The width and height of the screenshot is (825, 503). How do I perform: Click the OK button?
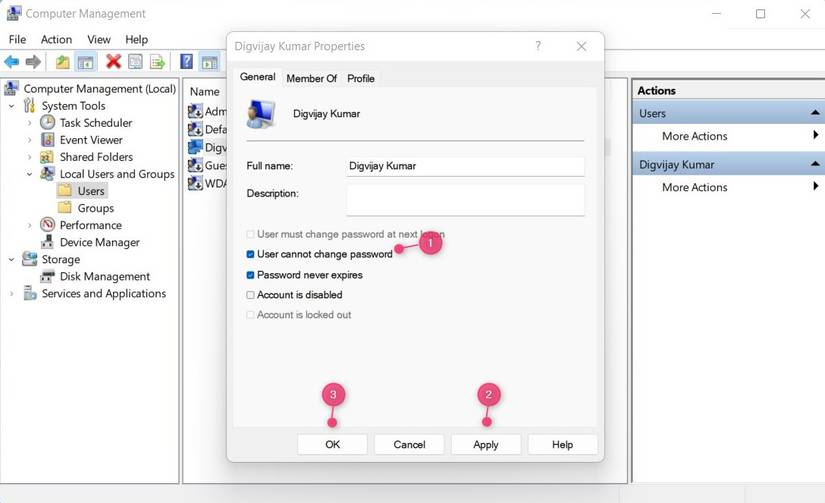click(333, 445)
